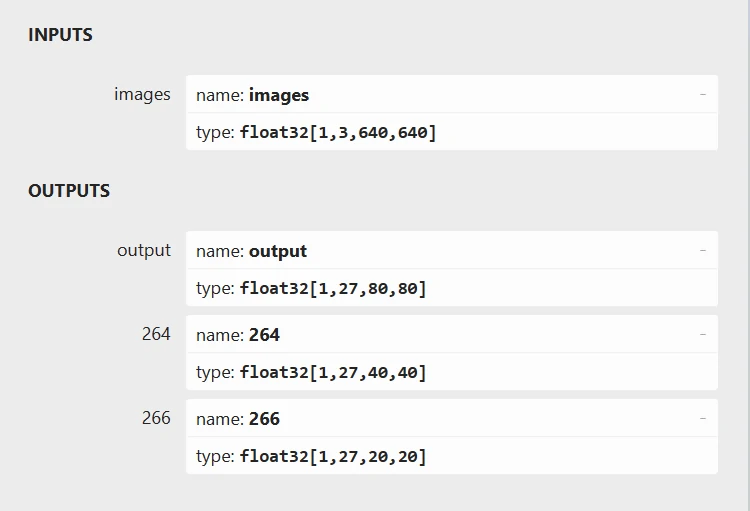Click the 264 label left of the output box
The height and width of the screenshot is (511, 750).
[156, 334]
